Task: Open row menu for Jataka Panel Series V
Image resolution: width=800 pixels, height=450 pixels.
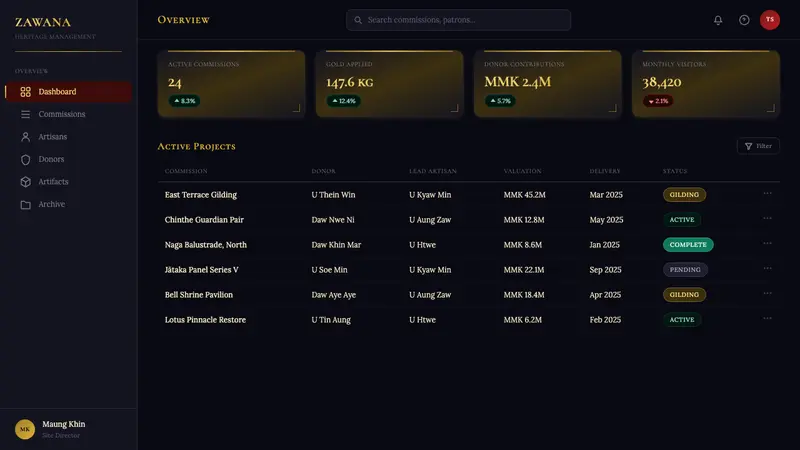Action: coord(767,268)
